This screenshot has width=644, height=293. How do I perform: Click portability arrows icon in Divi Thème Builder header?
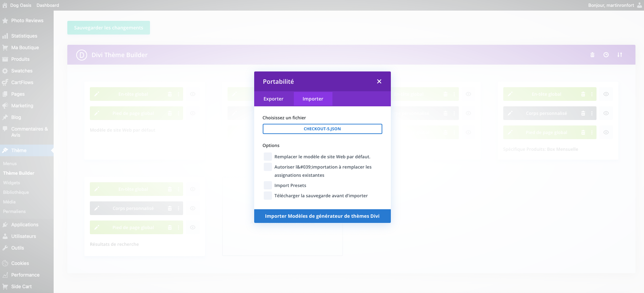[x=620, y=55]
